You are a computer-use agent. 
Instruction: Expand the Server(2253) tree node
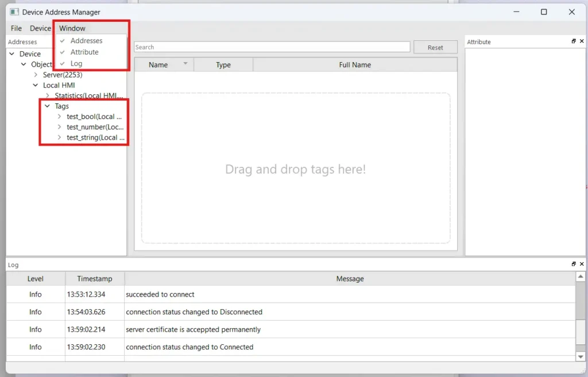click(x=36, y=75)
